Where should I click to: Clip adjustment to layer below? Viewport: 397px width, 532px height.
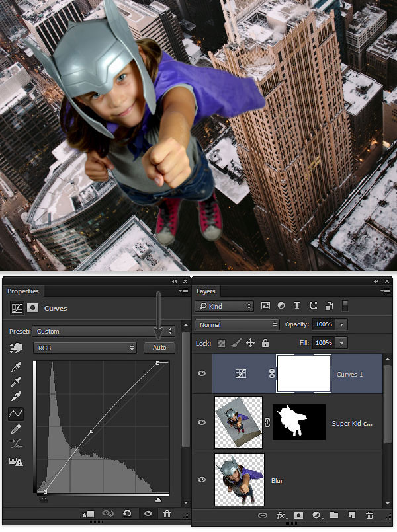click(x=89, y=514)
